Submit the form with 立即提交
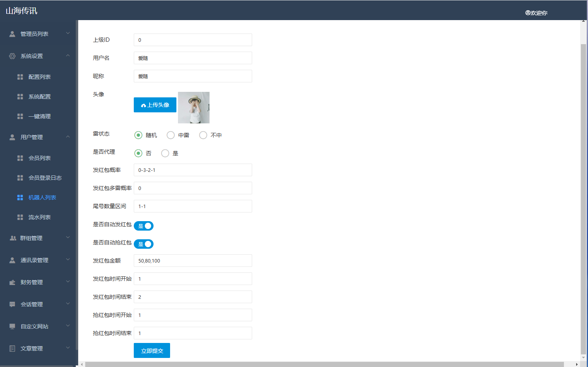This screenshot has width=588, height=367. (152, 350)
